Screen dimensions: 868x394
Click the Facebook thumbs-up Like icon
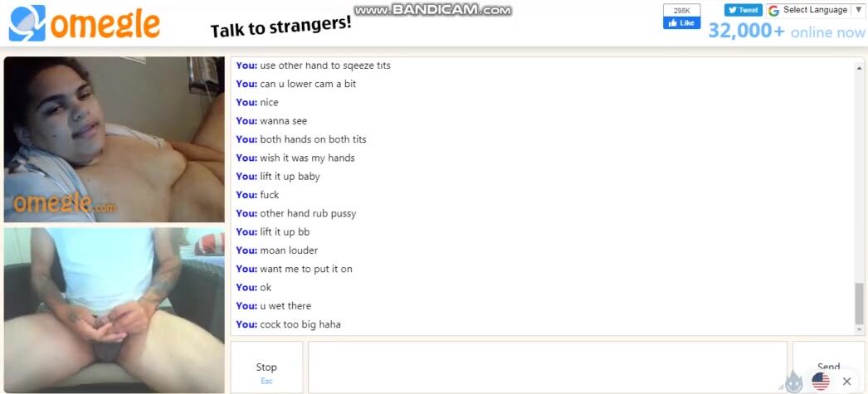[x=673, y=23]
